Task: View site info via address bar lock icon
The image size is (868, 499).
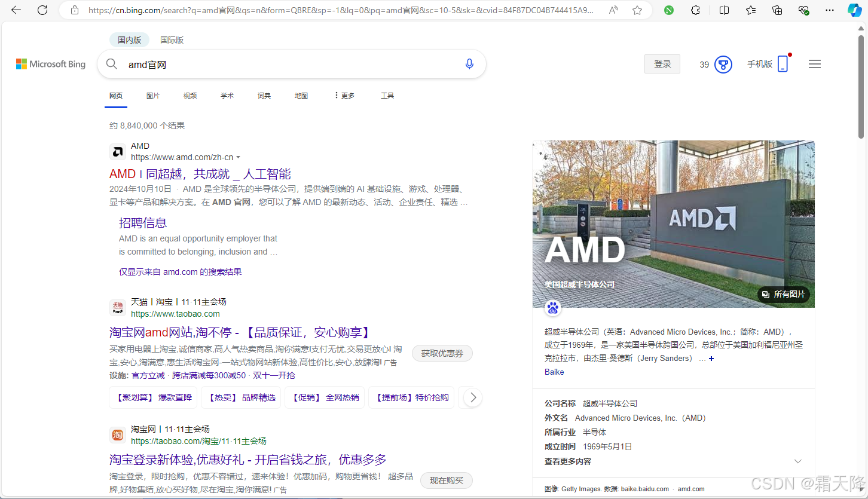Action: tap(75, 10)
